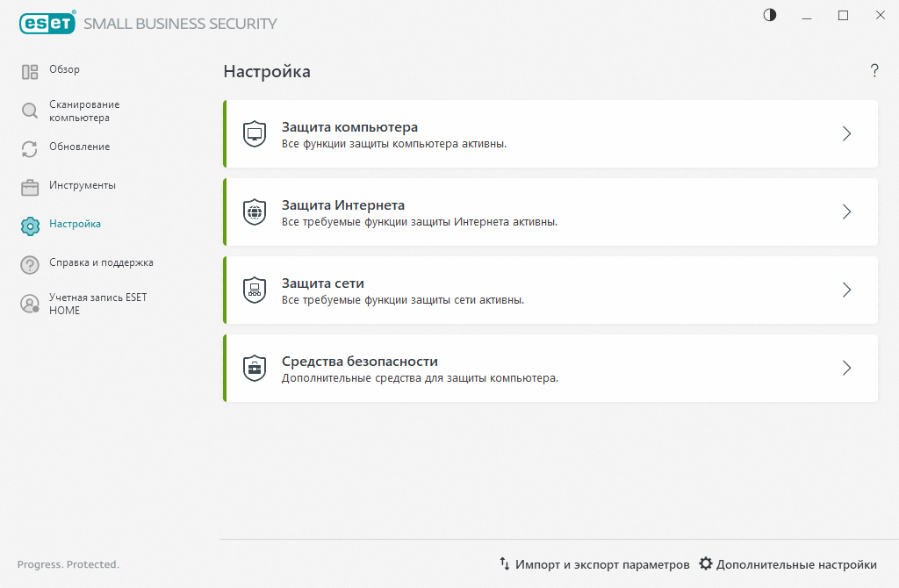Open Дополнительные настройки at the bottom

(788, 564)
